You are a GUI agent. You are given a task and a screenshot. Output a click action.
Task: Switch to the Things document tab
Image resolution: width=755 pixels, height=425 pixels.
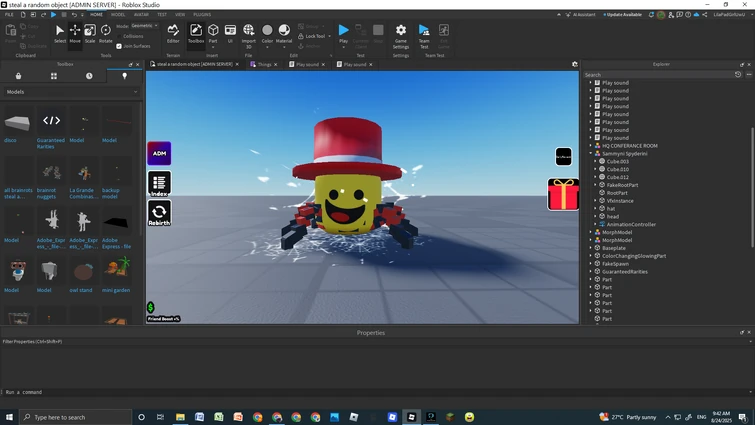point(265,64)
